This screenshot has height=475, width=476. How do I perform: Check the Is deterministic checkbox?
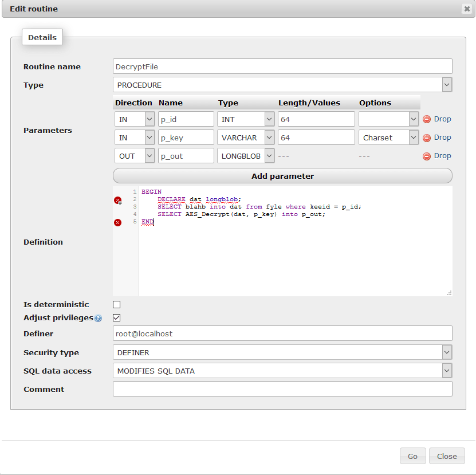116,304
